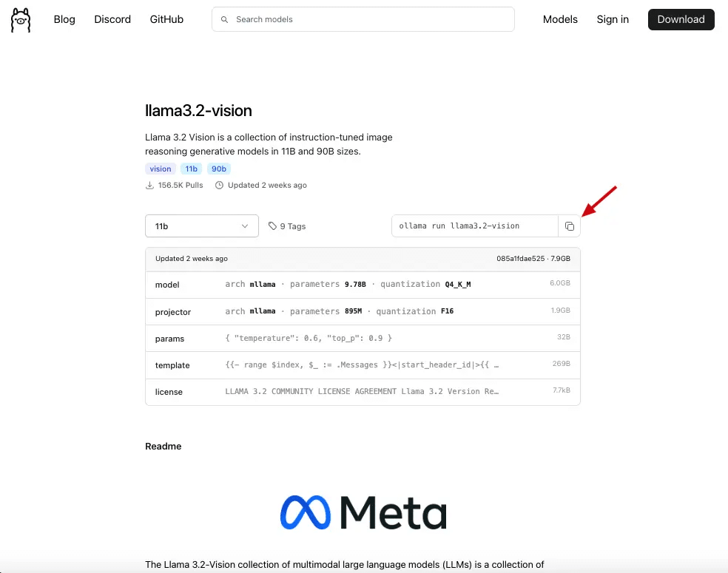Open the Blog page

64,19
